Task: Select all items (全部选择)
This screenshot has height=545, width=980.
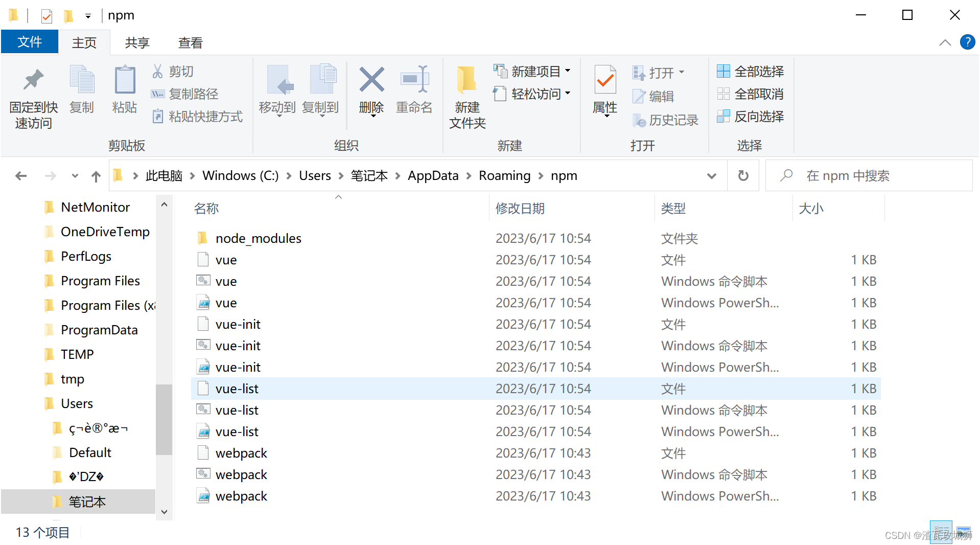Action: [x=750, y=72]
